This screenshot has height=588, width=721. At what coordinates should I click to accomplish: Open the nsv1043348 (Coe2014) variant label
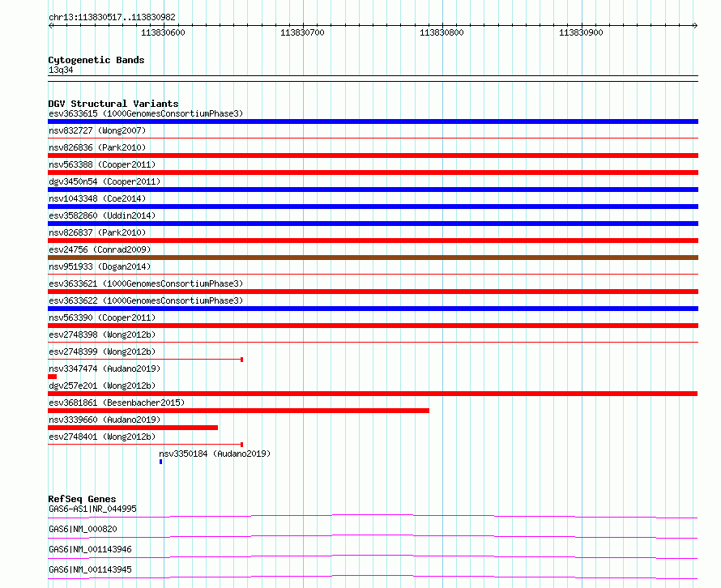(97, 198)
